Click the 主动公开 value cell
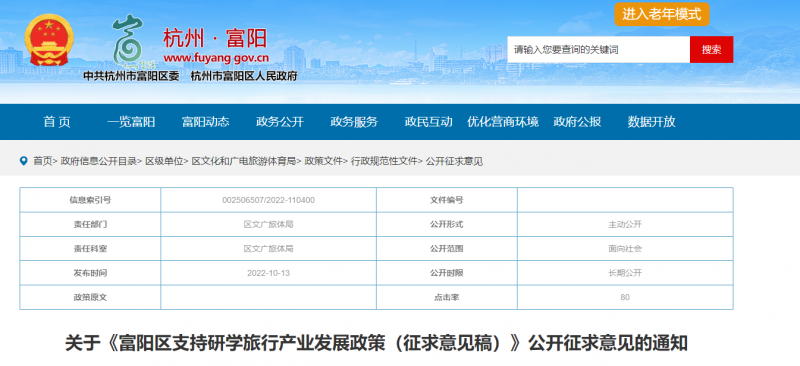This screenshot has height=366, width=800. (625, 224)
